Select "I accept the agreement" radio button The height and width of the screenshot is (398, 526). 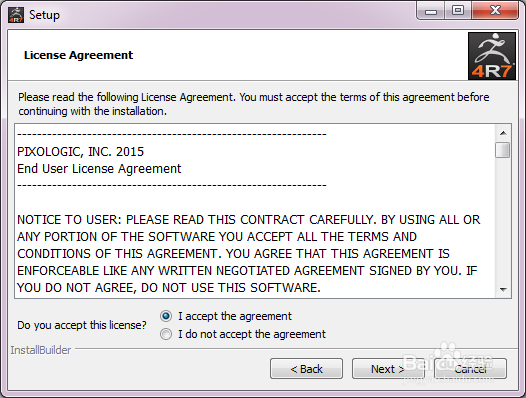(x=166, y=316)
